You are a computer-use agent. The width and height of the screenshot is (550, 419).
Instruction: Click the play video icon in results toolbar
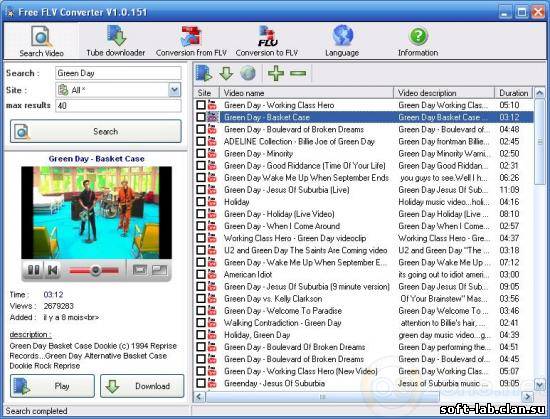point(204,73)
